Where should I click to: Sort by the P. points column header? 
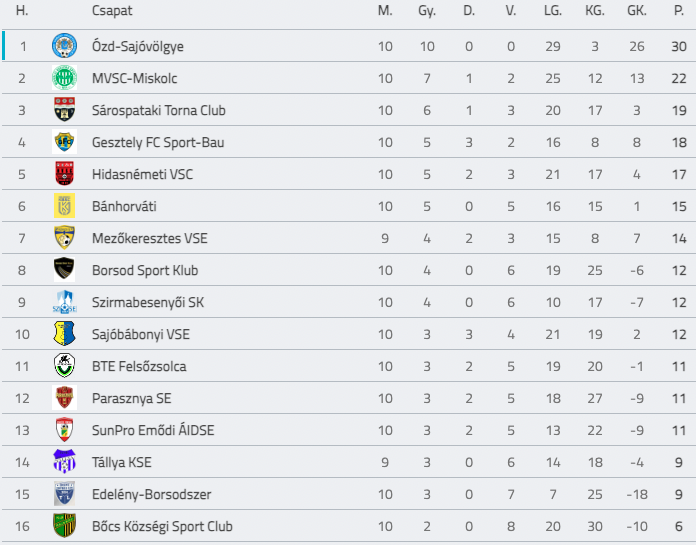click(x=679, y=10)
